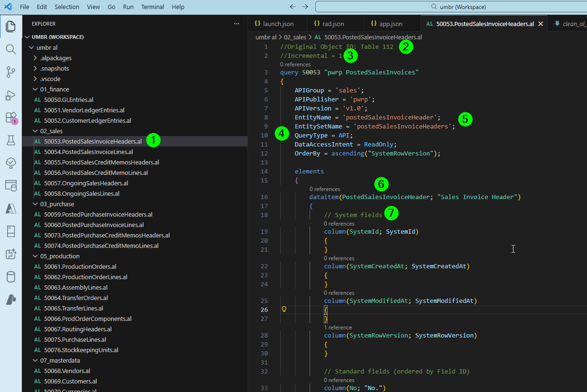Switch to the app.json tab
This screenshot has width=587, height=392.
click(x=392, y=24)
